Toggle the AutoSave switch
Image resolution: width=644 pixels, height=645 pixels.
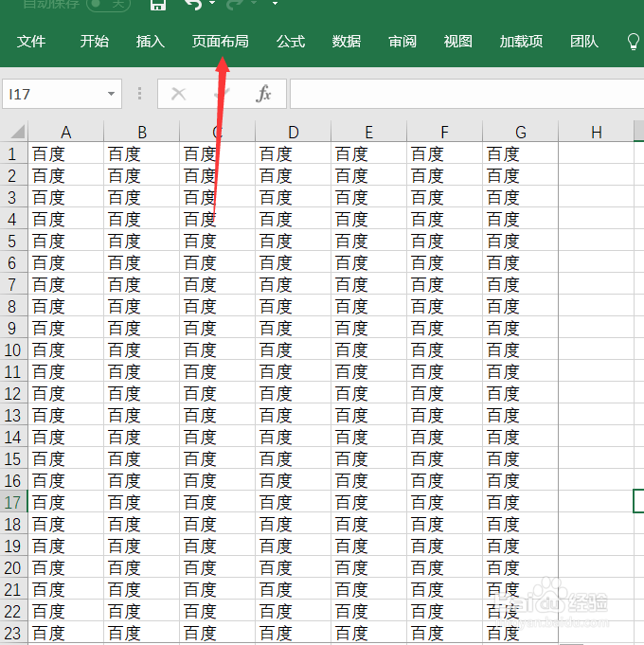click(108, 4)
